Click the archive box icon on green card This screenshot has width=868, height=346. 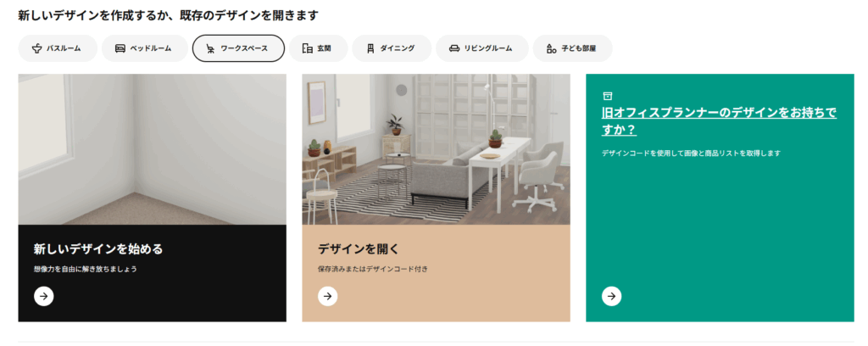point(607,96)
